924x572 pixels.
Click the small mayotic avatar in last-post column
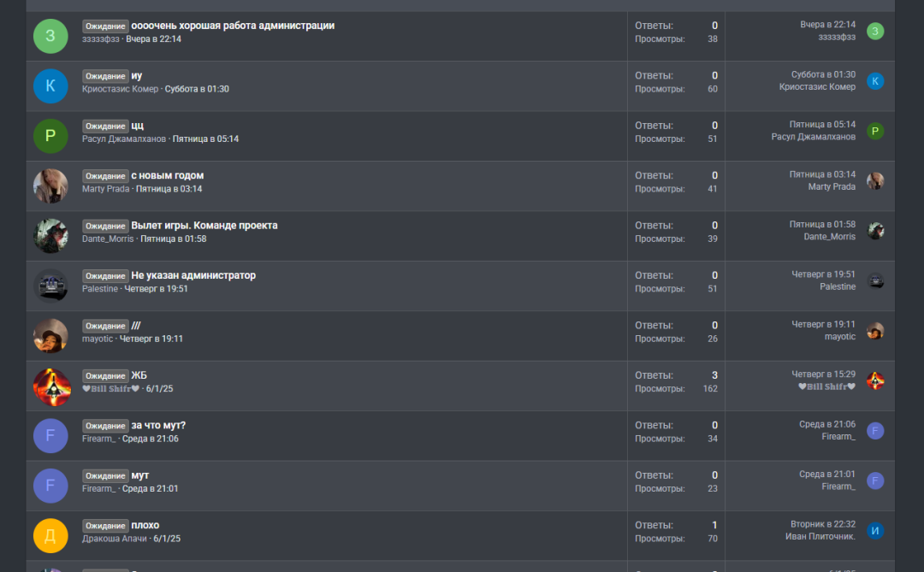(x=875, y=331)
